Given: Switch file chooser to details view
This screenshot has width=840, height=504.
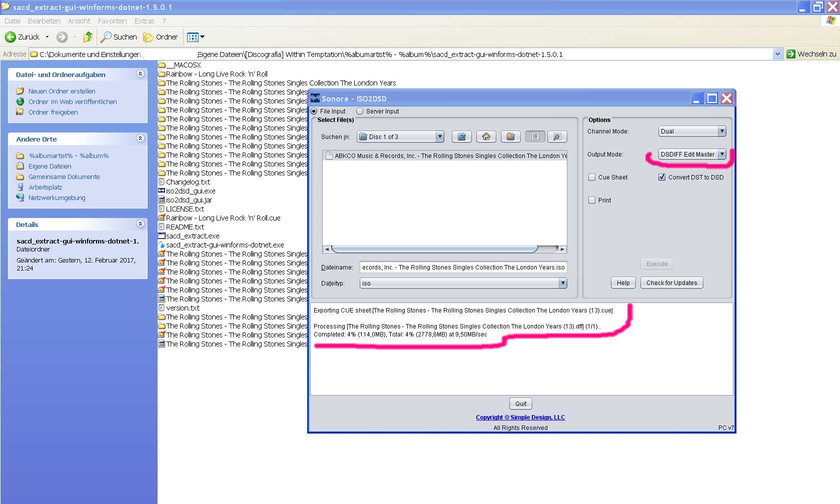Looking at the screenshot, I should tap(557, 136).
